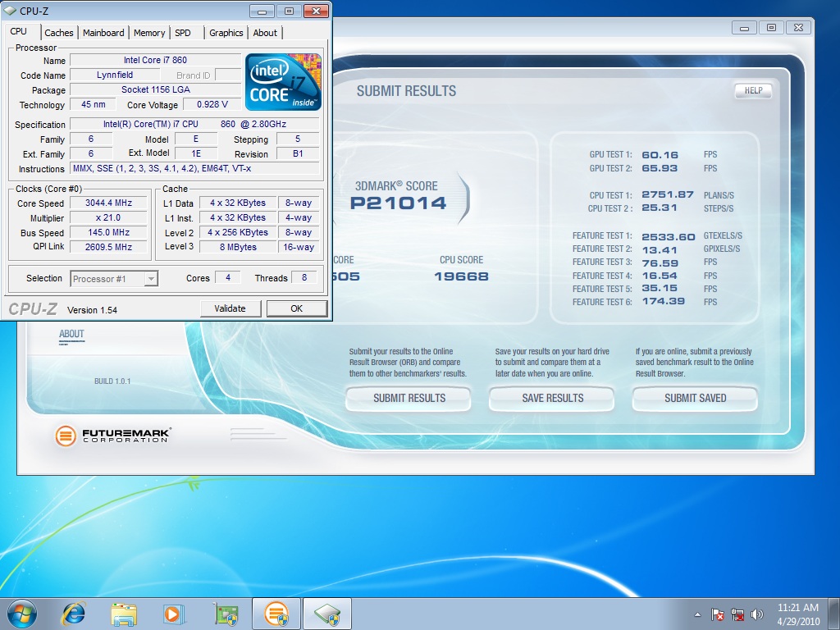The image size is (840, 630).
Task: Switch to the Caches tab
Action: pyautogui.click(x=59, y=33)
